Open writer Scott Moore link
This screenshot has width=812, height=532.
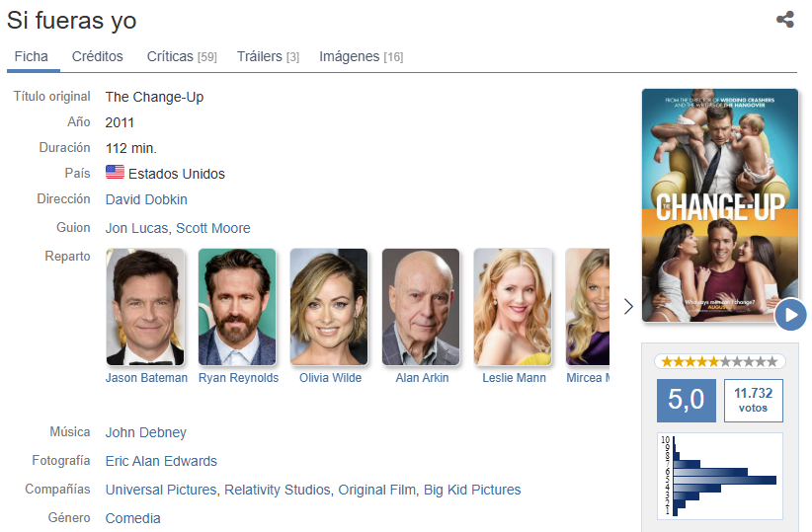(213, 228)
